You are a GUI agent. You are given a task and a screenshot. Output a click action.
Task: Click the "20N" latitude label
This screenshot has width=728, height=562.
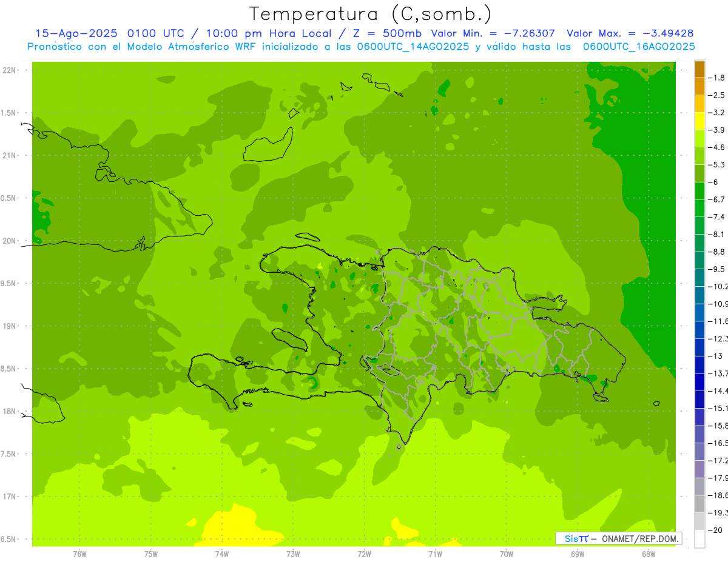point(8,241)
